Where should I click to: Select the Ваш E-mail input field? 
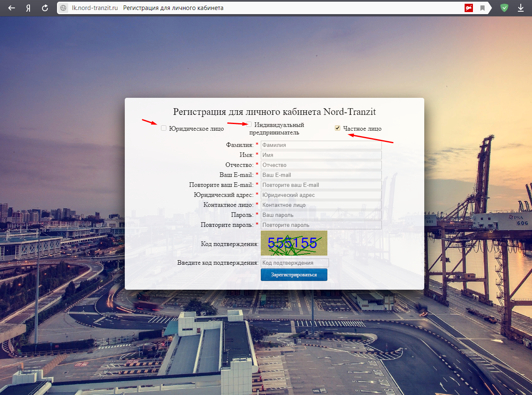click(321, 175)
